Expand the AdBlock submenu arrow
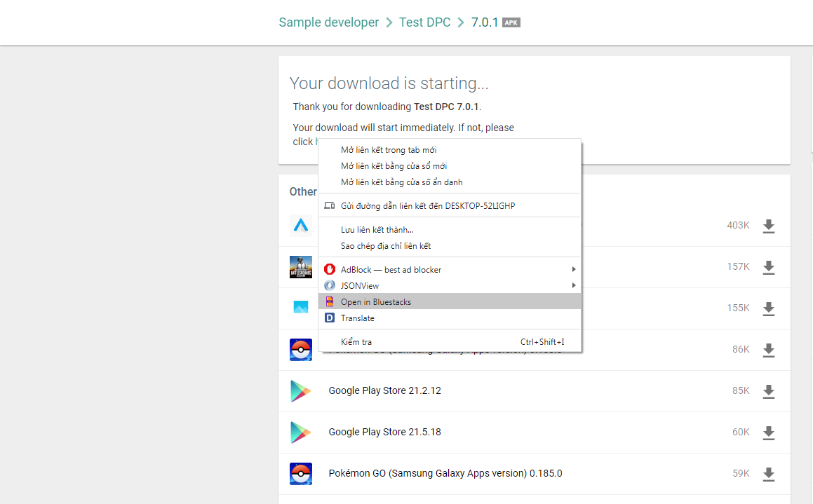Viewport: 813px width, 504px height. [x=574, y=269]
